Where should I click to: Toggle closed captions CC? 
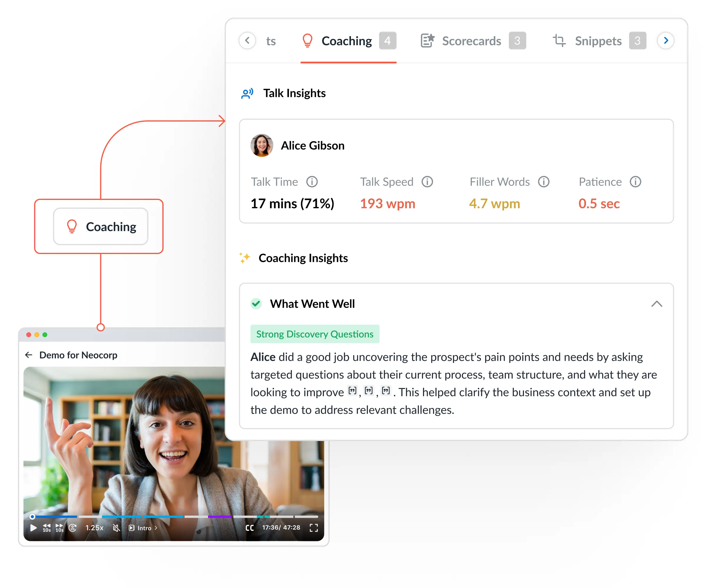[x=249, y=528]
